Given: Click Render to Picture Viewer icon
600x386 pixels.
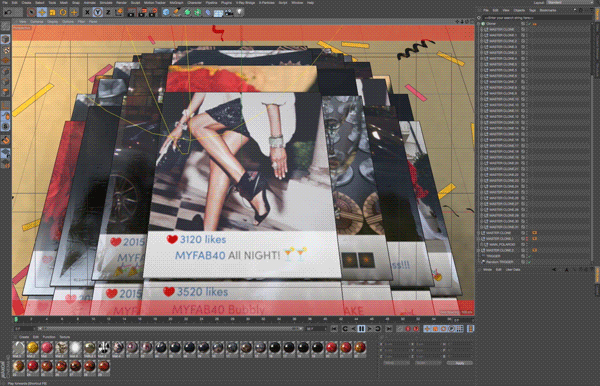Looking at the screenshot, I should coord(142,12).
